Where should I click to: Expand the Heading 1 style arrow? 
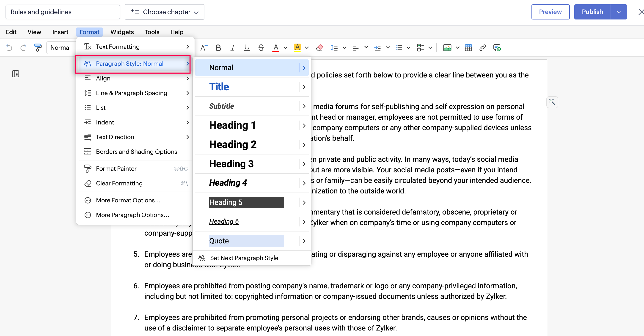(304, 126)
